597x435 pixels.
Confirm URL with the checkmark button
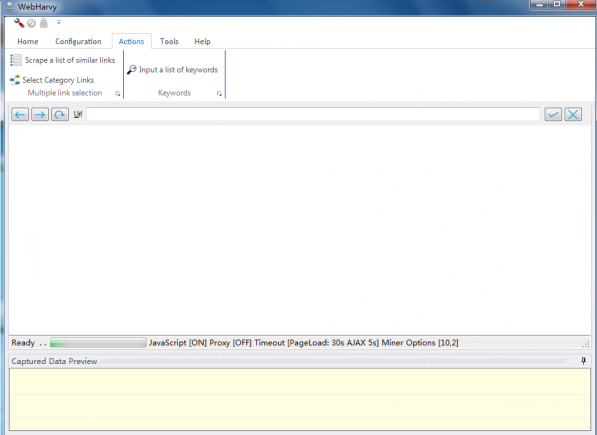tap(553, 114)
